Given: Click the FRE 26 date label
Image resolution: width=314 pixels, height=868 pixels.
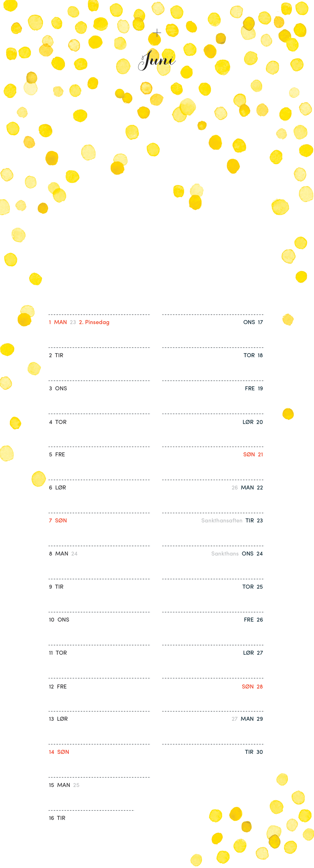Looking at the screenshot, I should (x=253, y=620).
